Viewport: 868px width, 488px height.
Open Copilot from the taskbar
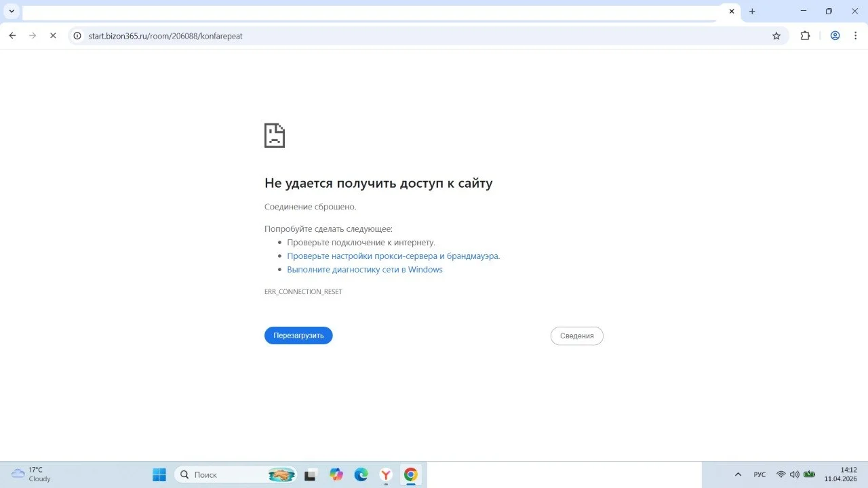click(x=336, y=475)
